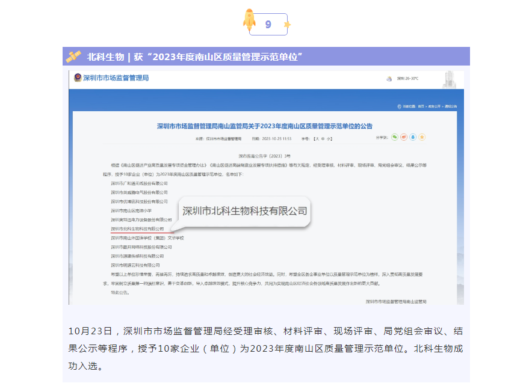
Task: Click the red-underlined small 深圳市北科生物科技有限公司 row
Action: coord(137,229)
